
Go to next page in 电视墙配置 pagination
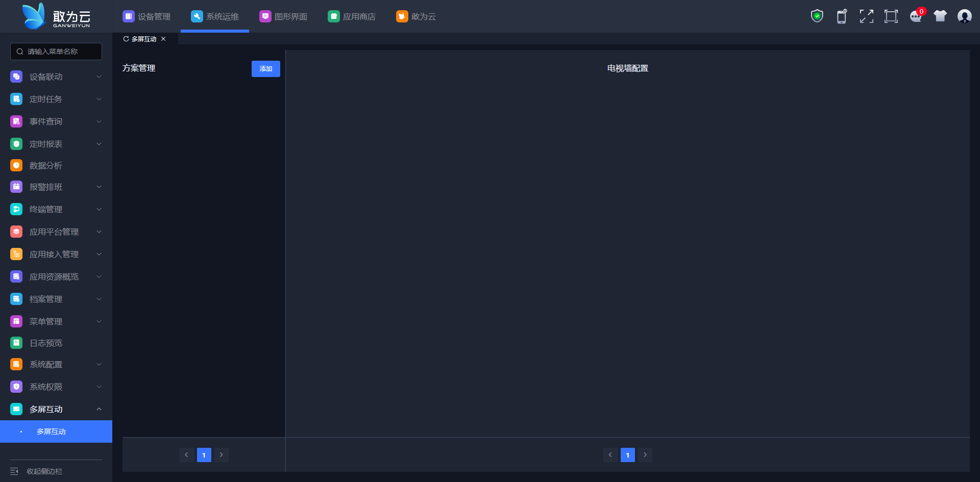tap(645, 455)
